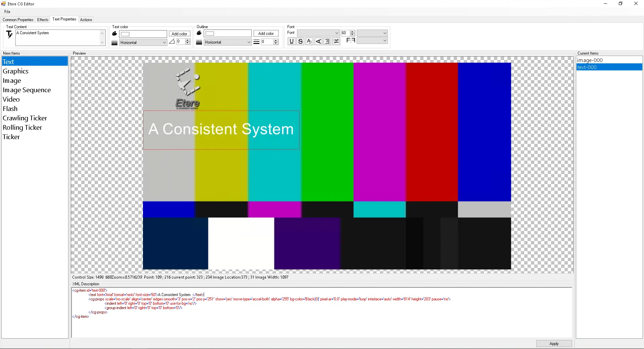Toggle strikethrough text formatting
Screen dimensions: 644x349
(x=300, y=41)
